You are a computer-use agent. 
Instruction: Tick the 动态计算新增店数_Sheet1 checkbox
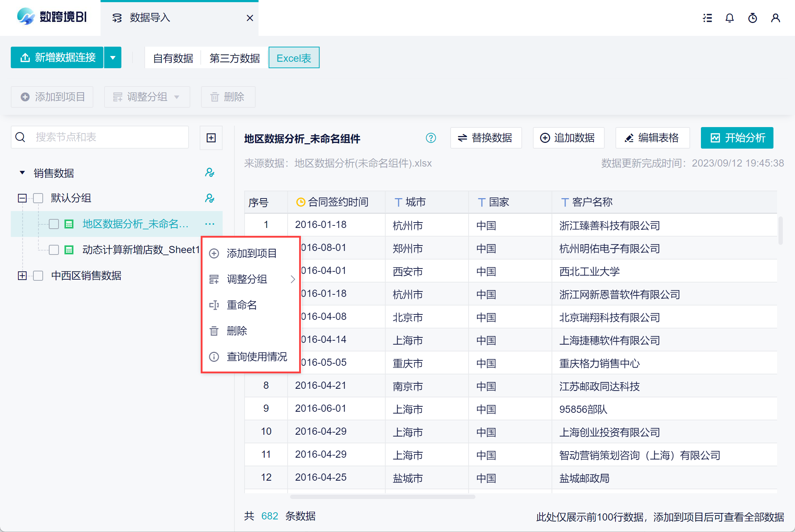54,250
